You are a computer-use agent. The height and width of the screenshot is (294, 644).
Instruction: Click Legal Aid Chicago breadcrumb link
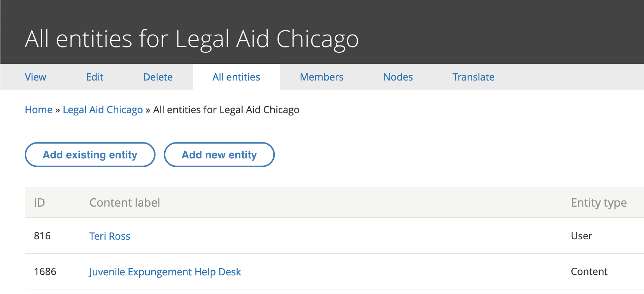tap(103, 110)
